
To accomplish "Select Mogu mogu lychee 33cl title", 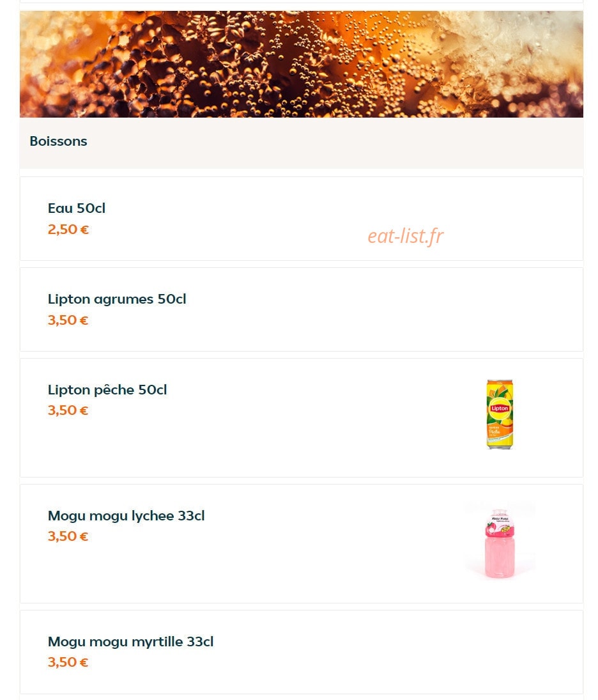I will [126, 516].
